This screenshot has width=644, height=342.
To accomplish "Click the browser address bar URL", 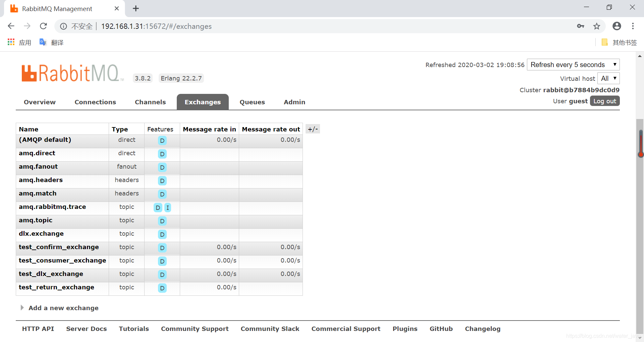I will [156, 26].
